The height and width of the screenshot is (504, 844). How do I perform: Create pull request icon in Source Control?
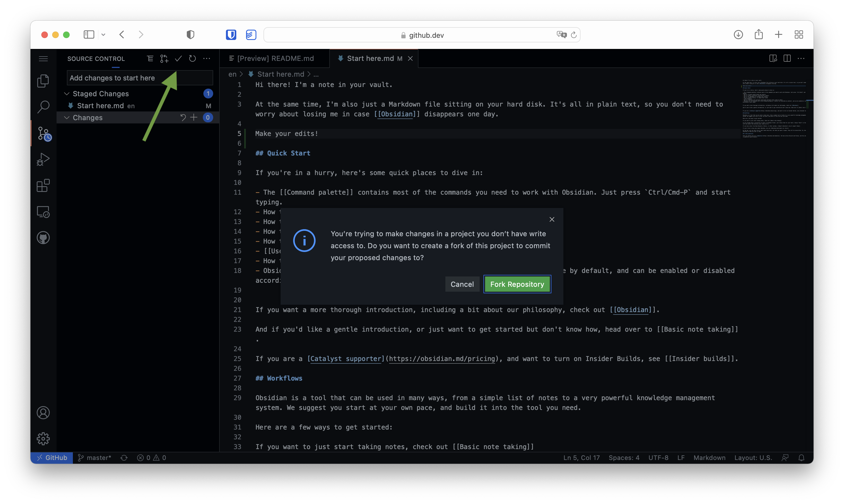(x=164, y=58)
